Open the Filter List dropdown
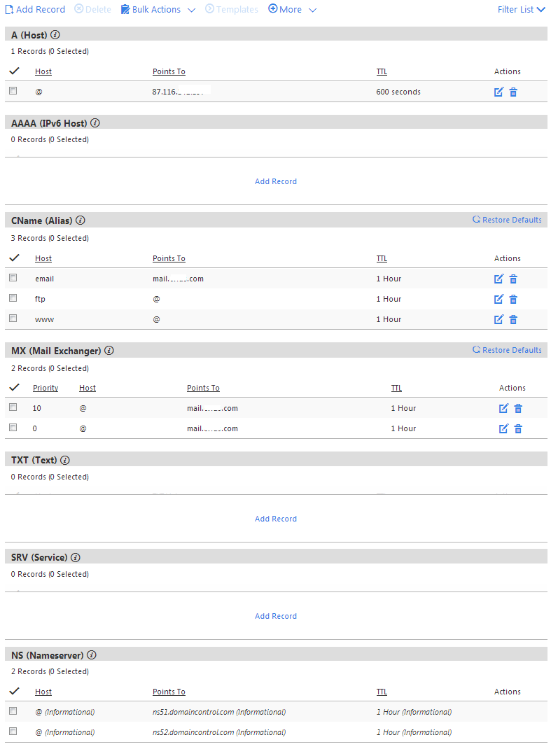Image resolution: width=558 pixels, height=756 pixels. (x=521, y=10)
